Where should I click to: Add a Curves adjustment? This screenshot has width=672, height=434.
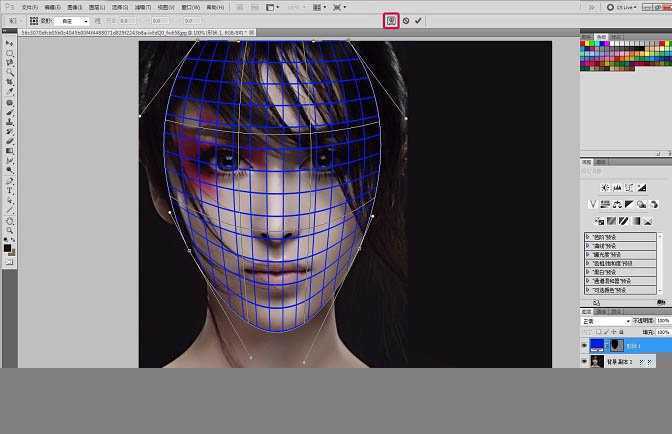pyautogui.click(x=629, y=188)
